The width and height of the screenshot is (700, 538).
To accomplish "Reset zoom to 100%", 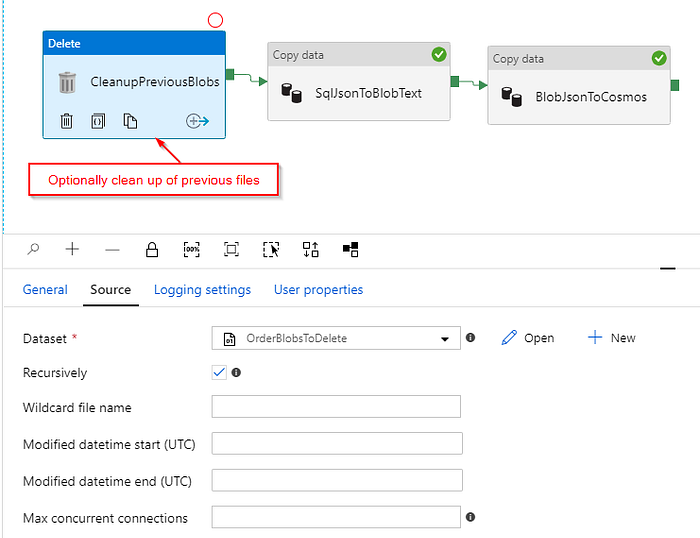I will [x=192, y=250].
